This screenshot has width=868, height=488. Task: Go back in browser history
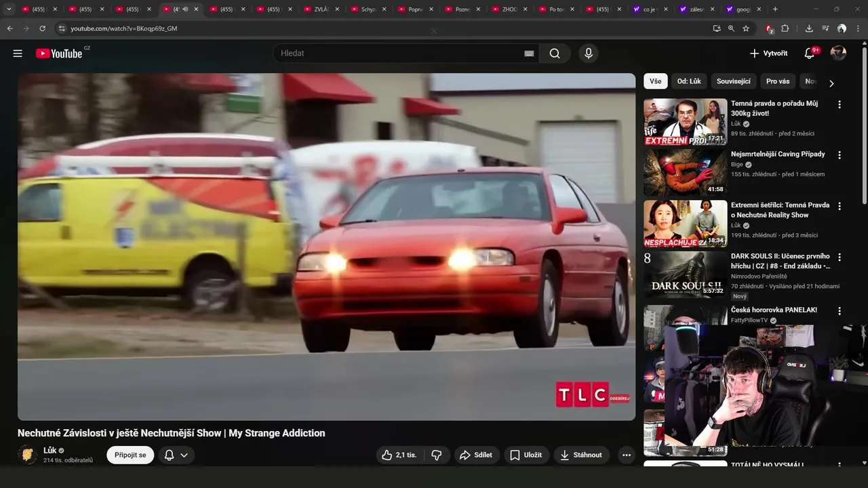[9, 28]
